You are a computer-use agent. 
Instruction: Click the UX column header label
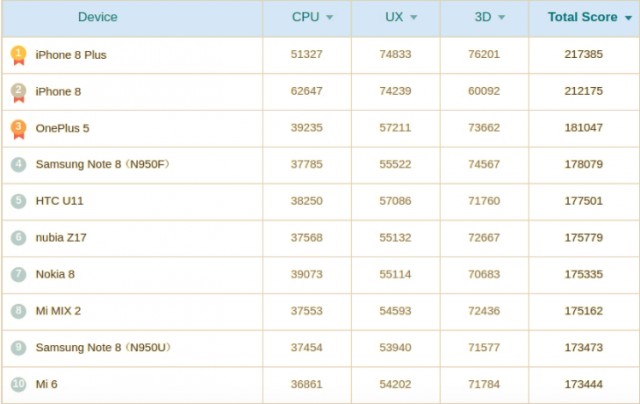[x=394, y=17]
